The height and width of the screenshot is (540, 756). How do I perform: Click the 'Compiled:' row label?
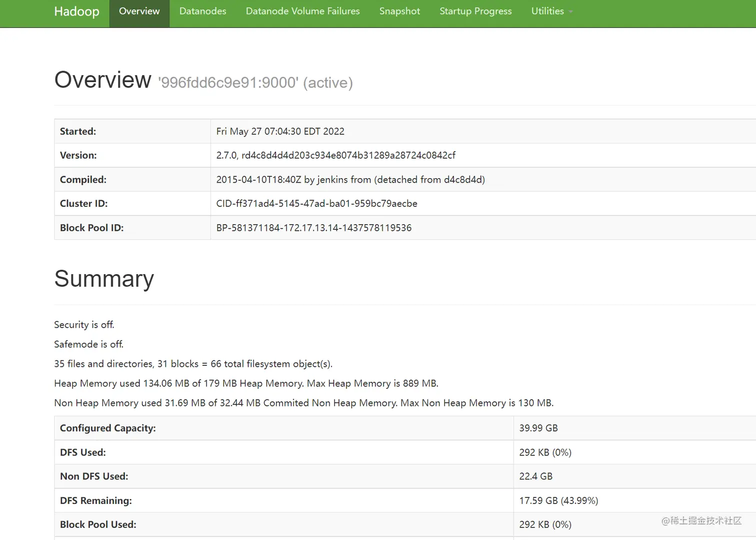(x=83, y=180)
